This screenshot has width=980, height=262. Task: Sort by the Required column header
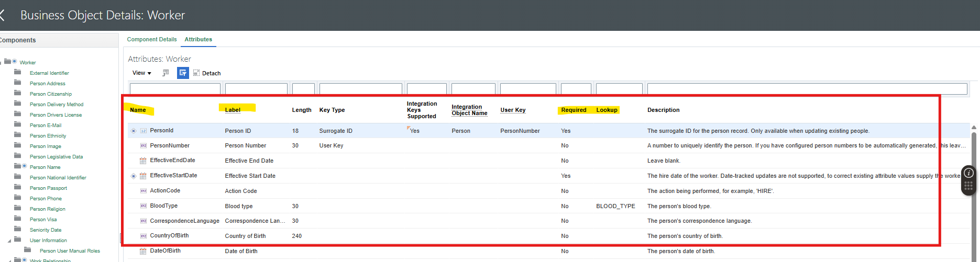coord(574,110)
